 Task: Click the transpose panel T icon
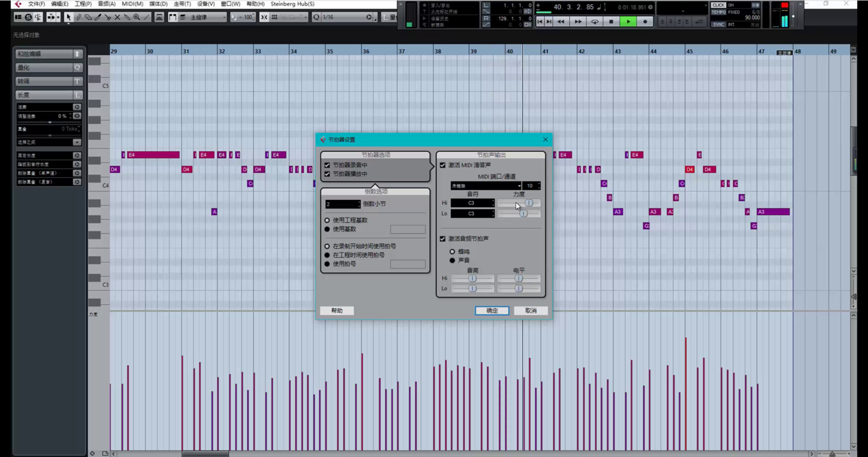tap(77, 81)
